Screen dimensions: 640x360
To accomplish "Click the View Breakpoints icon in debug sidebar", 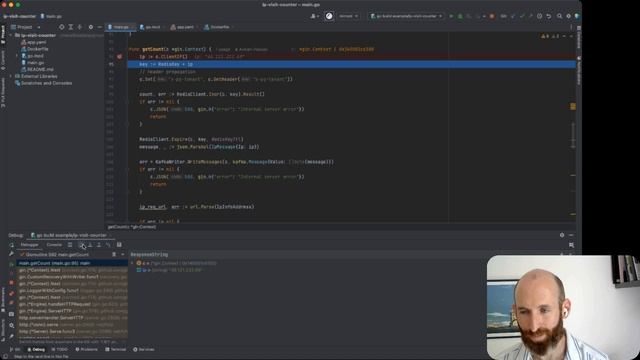I will pos(11,293).
